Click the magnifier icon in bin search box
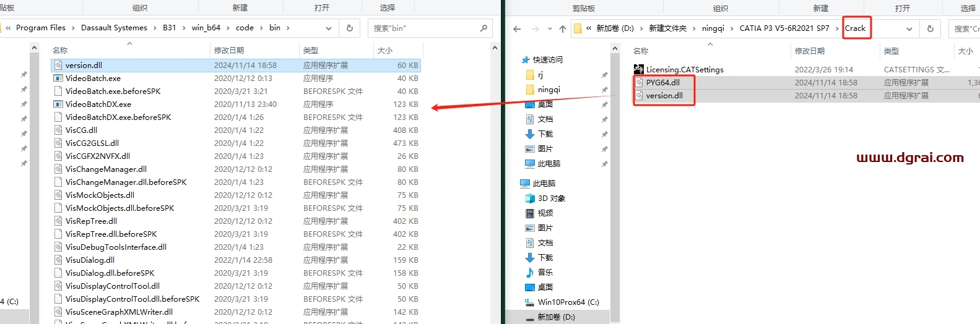 483,28
